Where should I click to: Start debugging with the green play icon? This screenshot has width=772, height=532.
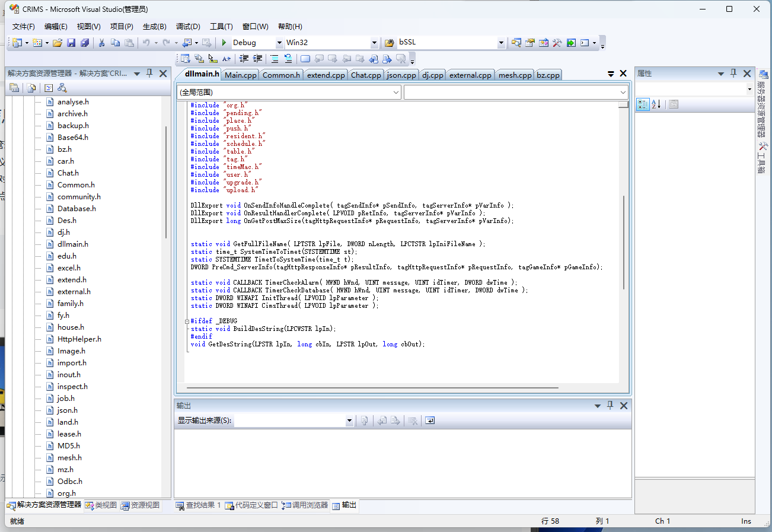pyautogui.click(x=224, y=43)
